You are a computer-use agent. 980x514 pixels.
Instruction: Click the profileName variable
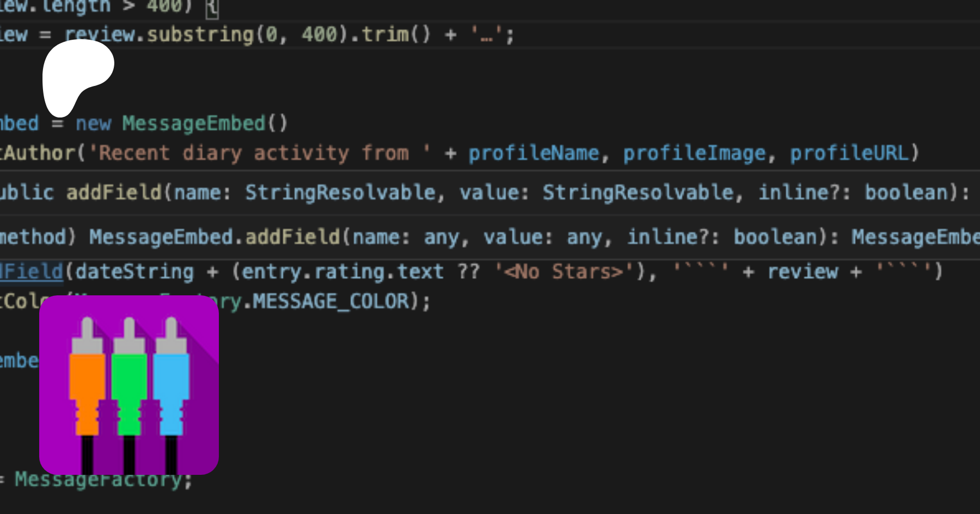coord(534,153)
